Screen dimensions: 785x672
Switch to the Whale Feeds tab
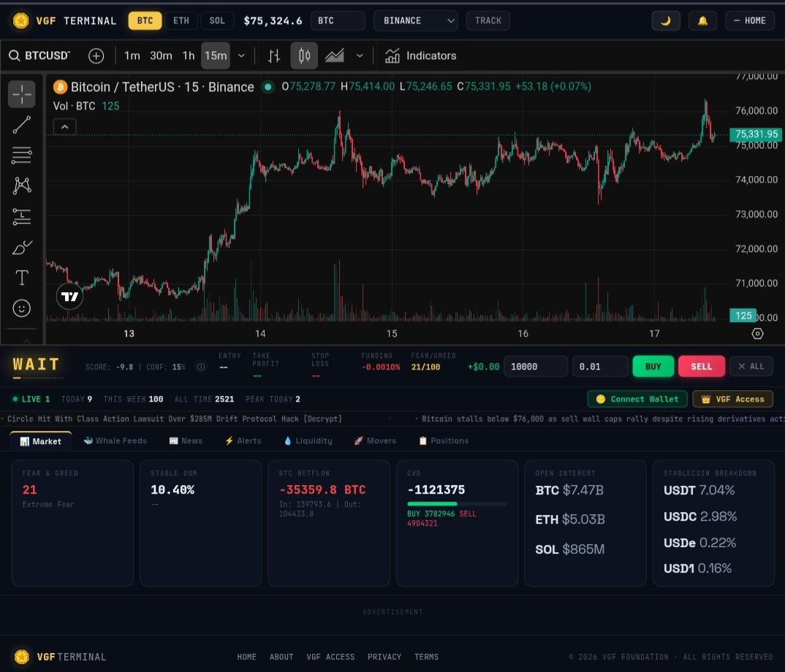tap(115, 441)
